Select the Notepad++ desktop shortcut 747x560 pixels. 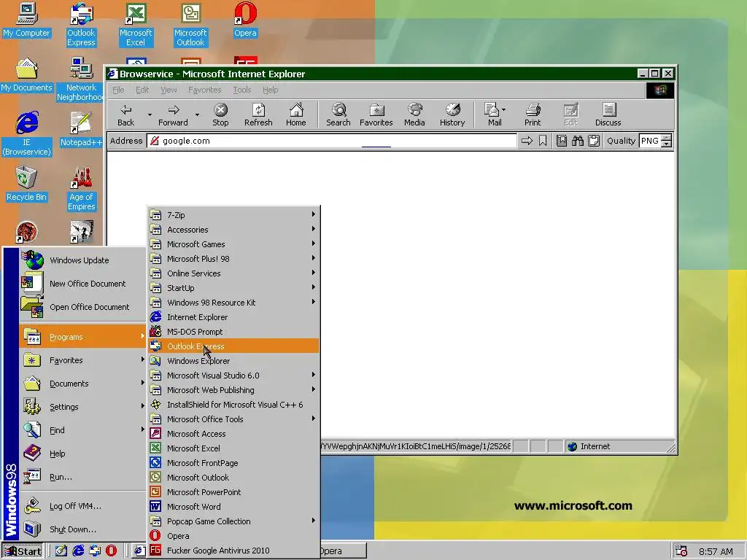click(81, 130)
